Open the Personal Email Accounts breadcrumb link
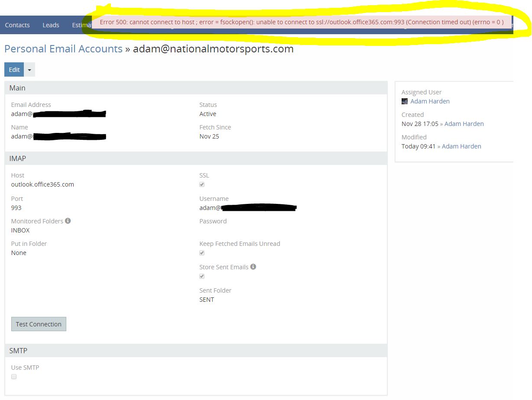The width and height of the screenshot is (532, 400). tap(63, 49)
